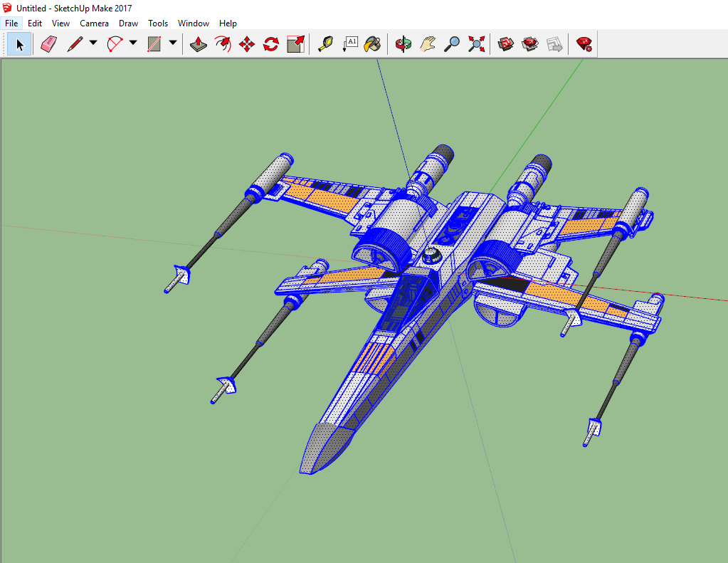Click the R2 droid dome on the fuselage
Image resolution: width=728 pixels, height=563 pixels.
(x=432, y=256)
